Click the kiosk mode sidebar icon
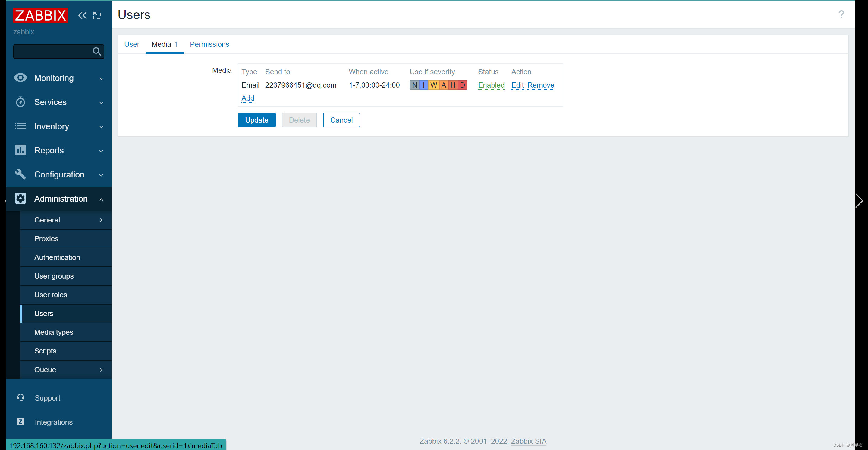 pyautogui.click(x=97, y=15)
